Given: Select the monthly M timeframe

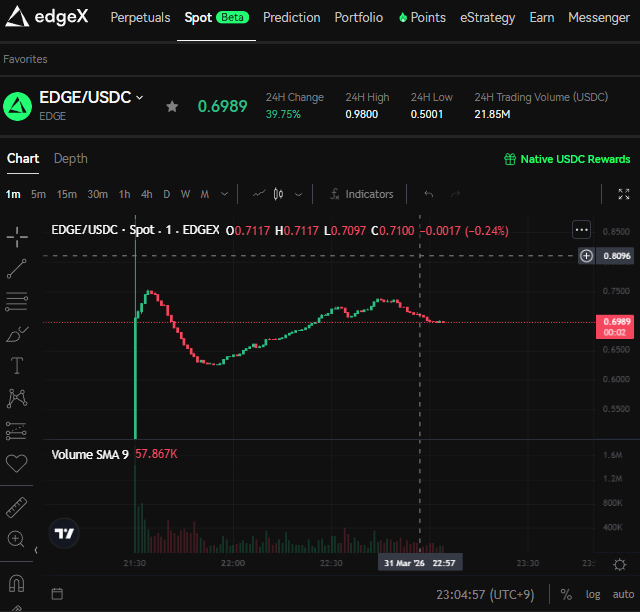Looking at the screenshot, I should (205, 194).
